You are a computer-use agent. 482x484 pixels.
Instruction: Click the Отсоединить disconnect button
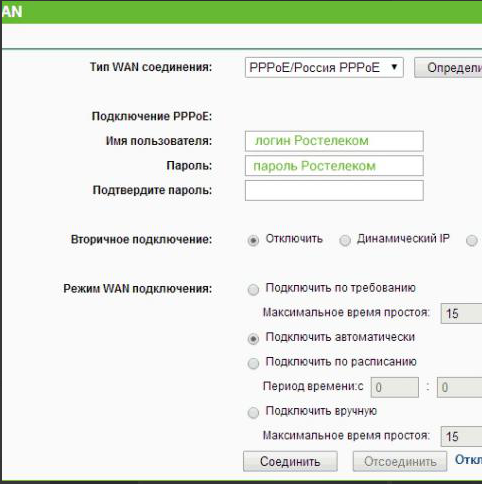(x=400, y=462)
